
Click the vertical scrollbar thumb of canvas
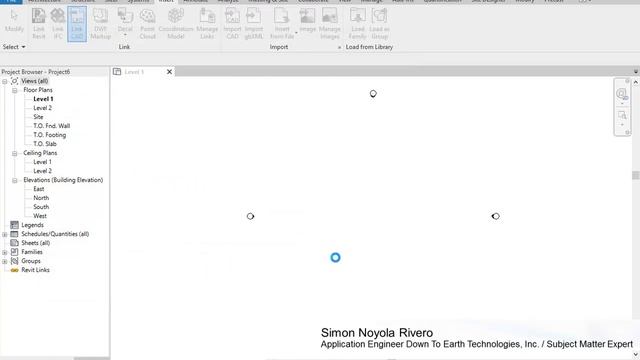click(x=636, y=175)
